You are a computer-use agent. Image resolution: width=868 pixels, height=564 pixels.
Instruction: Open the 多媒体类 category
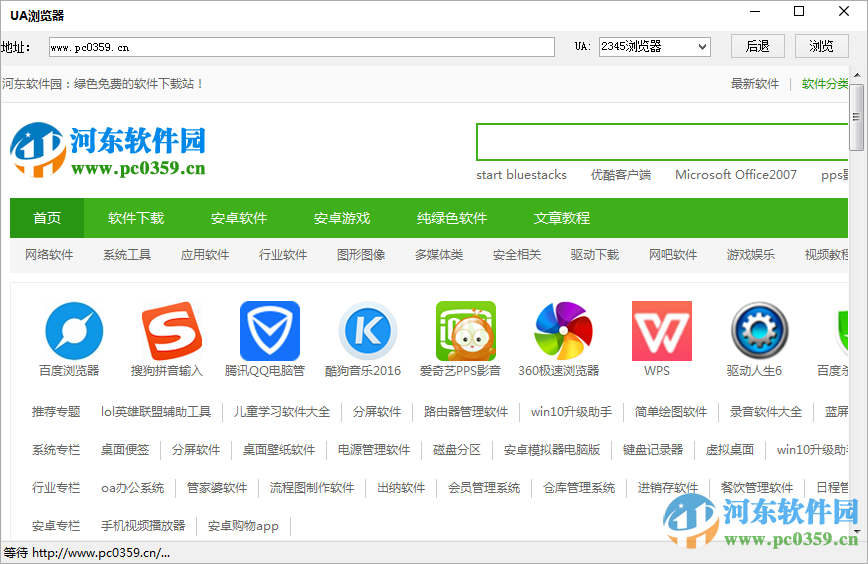coord(439,255)
